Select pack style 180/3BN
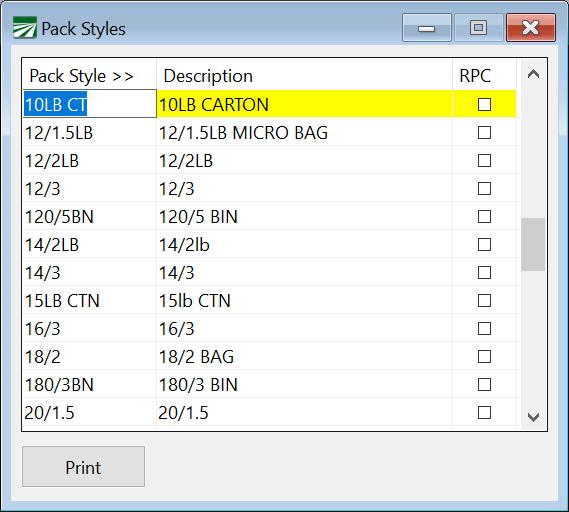This screenshot has width=569, height=512. pyautogui.click(x=90, y=385)
